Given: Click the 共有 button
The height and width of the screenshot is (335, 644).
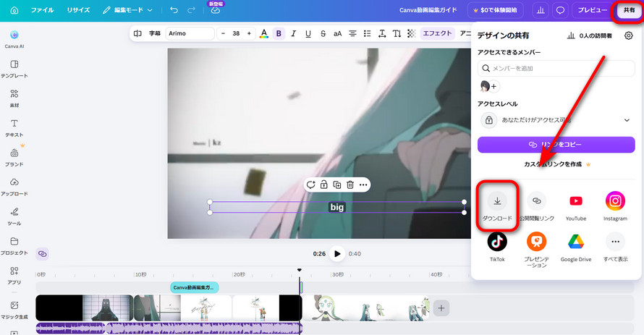Looking at the screenshot, I should tap(629, 10).
